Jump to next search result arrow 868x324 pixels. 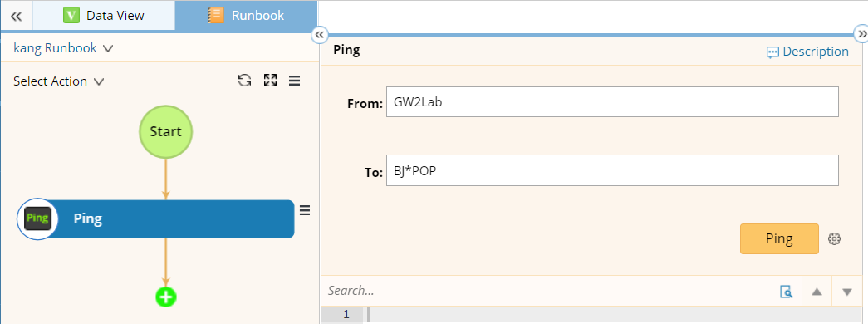(x=847, y=292)
